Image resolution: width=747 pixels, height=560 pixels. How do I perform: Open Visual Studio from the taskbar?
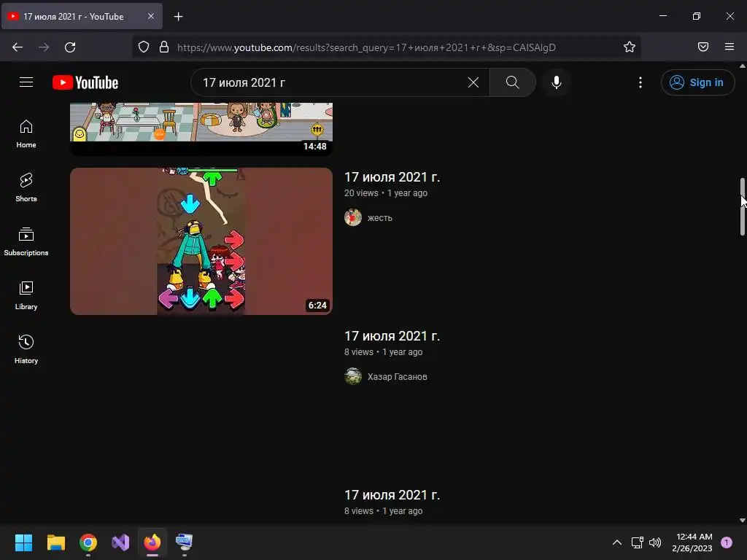120,542
